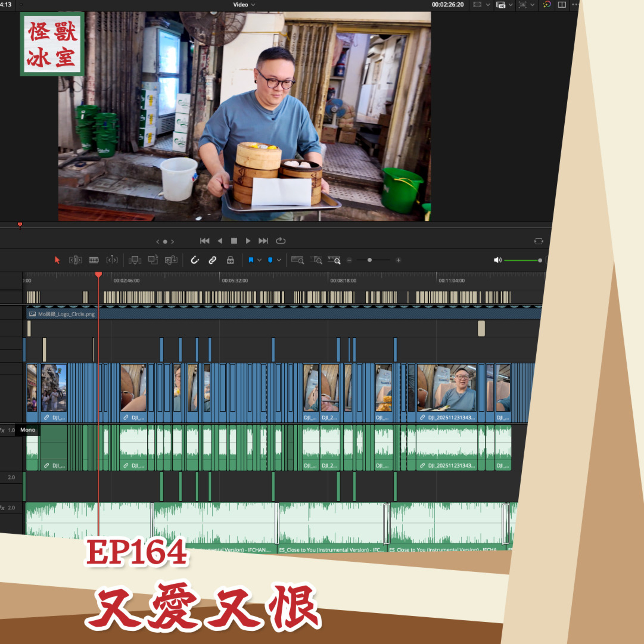Toggle linked selection chain icon
The image size is (644, 644).
click(x=212, y=260)
